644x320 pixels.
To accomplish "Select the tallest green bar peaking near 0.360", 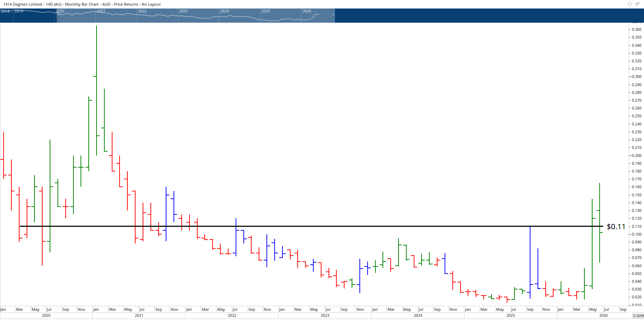I will pos(97,90).
